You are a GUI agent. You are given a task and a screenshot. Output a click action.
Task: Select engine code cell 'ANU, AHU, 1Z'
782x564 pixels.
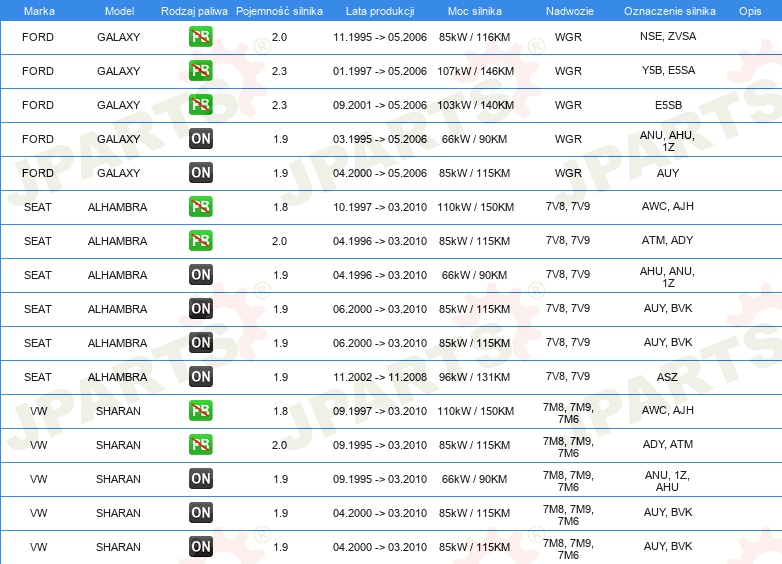(668, 141)
